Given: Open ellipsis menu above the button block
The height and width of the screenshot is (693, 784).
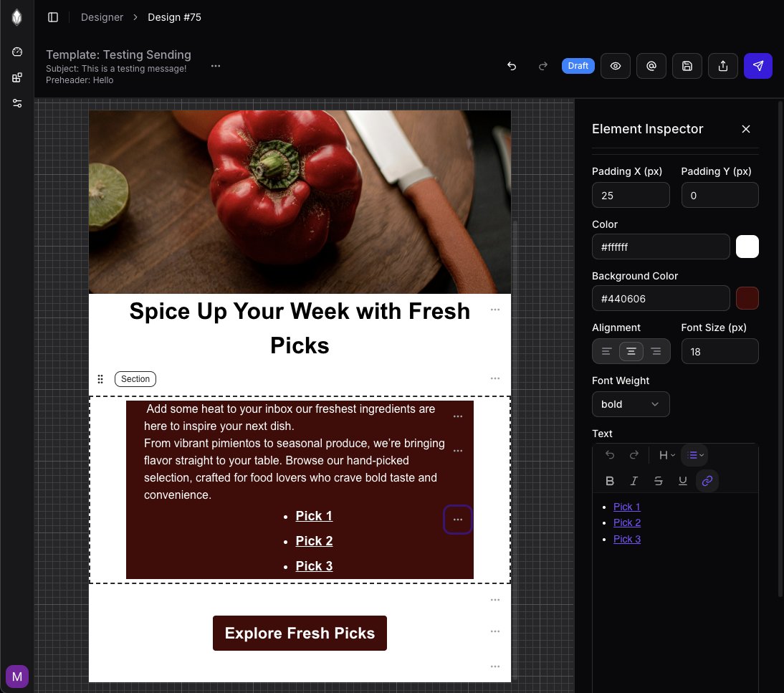Looking at the screenshot, I should point(495,600).
